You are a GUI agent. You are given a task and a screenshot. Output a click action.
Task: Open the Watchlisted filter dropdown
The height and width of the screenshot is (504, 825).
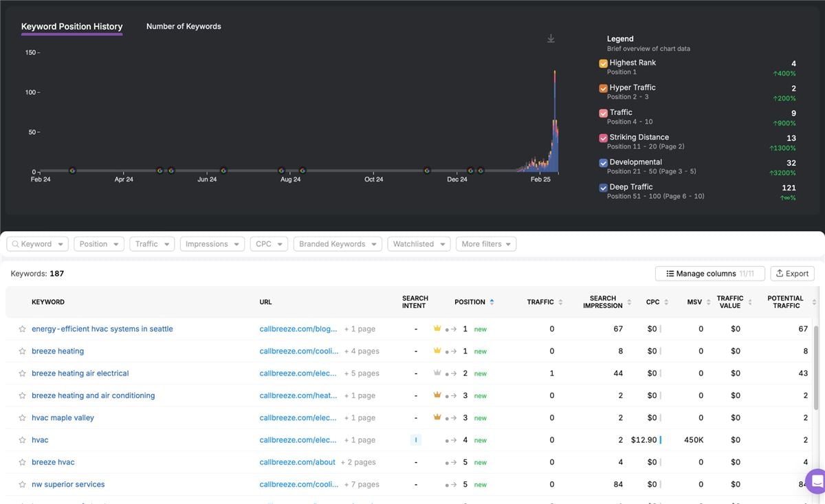click(419, 244)
